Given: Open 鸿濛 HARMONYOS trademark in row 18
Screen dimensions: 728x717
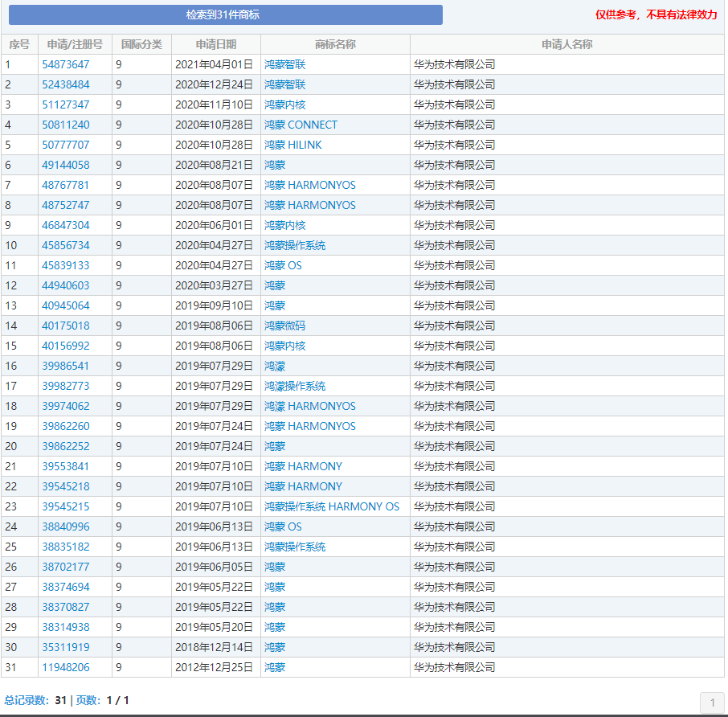Looking at the screenshot, I should 310,407.
